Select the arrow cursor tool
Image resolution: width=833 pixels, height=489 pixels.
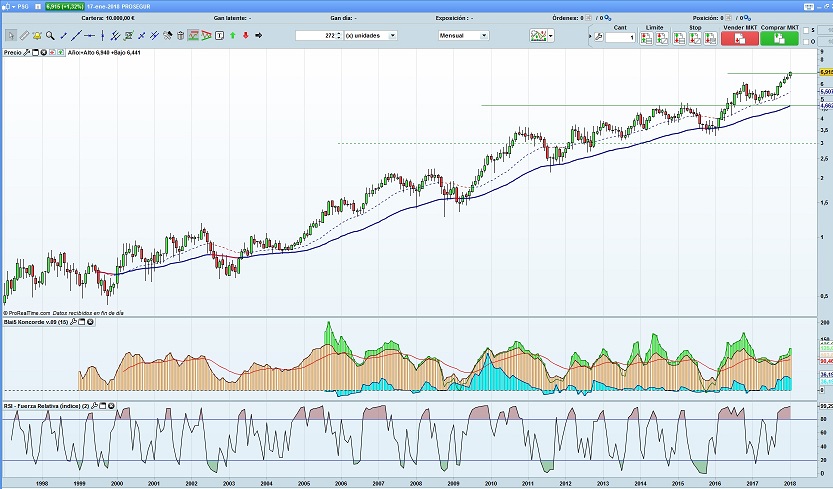point(10,36)
